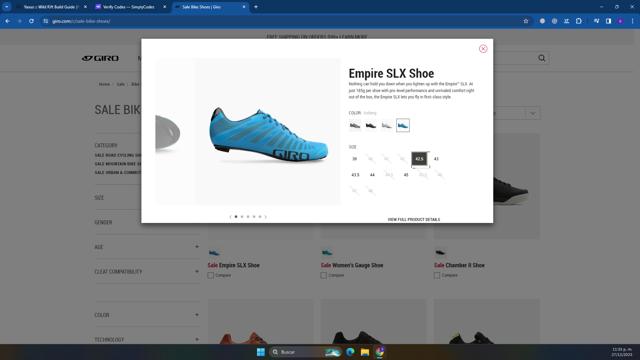640x360 pixels.
Task: Open the tab search dropdown
Action: [x=7, y=7]
